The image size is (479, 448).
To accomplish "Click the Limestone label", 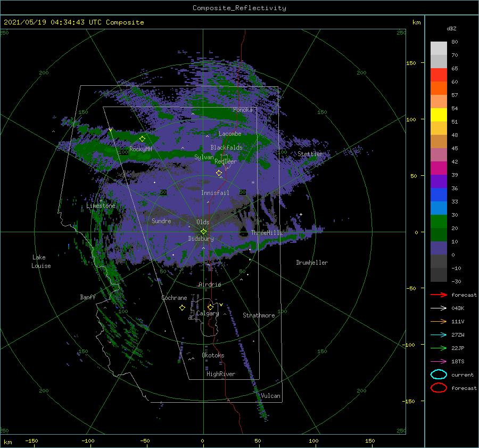I will tap(101, 206).
